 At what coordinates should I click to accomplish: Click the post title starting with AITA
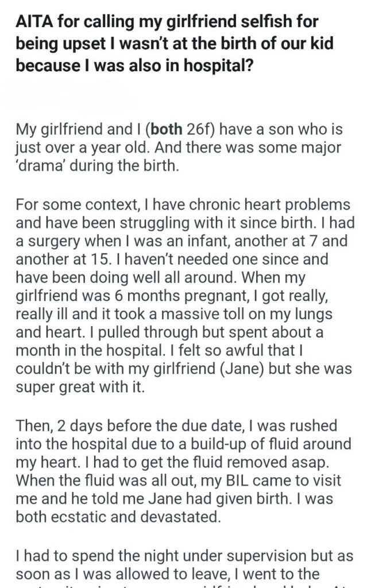click(x=167, y=44)
